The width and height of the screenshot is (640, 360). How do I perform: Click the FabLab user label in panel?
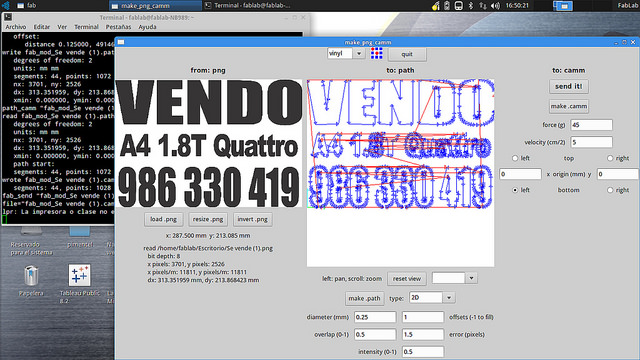tap(628, 6)
